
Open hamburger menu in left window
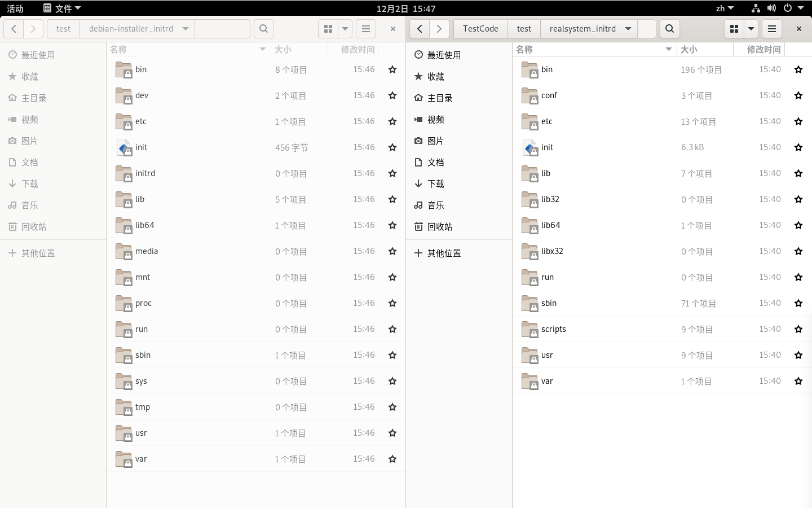(366, 29)
